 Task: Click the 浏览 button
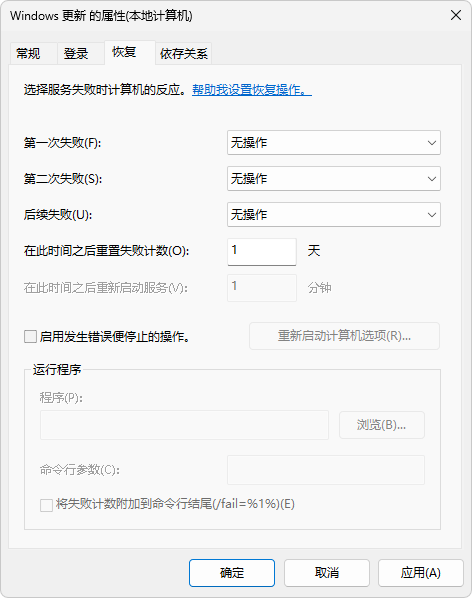tap(382, 425)
